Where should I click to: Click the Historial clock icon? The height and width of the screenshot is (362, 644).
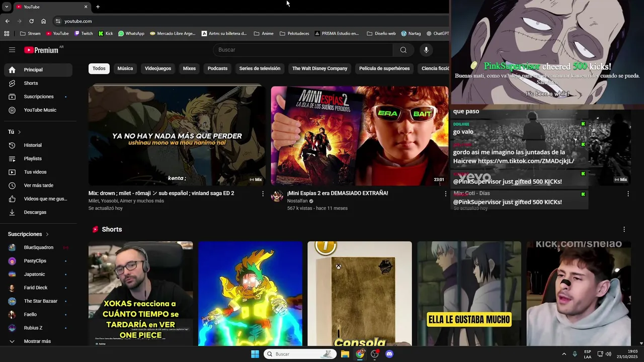coord(12,145)
